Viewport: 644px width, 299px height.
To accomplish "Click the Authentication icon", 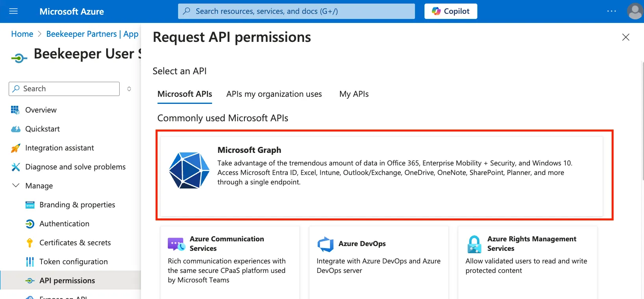I will tap(30, 224).
